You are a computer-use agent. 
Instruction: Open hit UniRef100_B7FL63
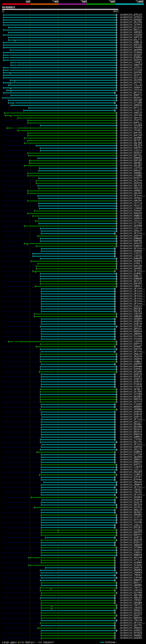(x=131, y=15)
